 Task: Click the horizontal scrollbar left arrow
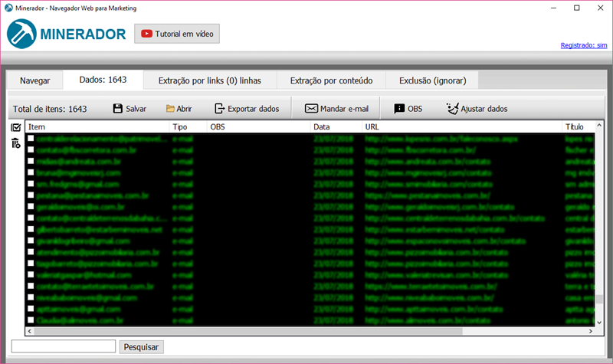coord(30,331)
